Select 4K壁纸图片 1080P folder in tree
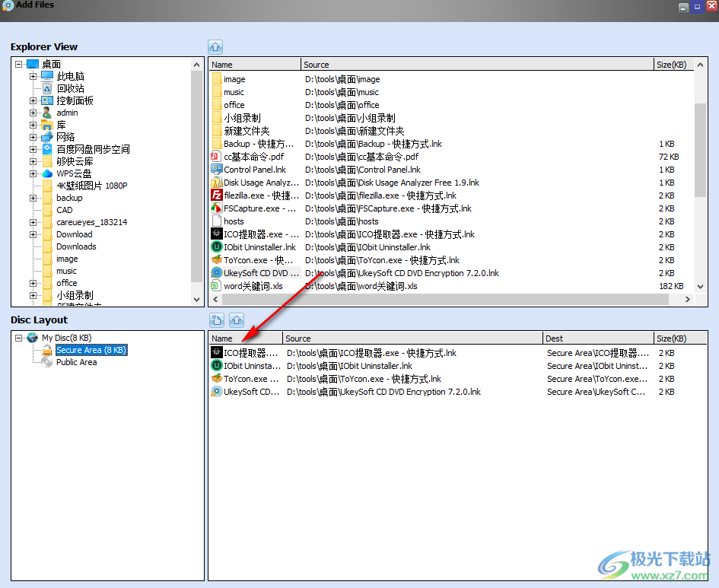Viewport: 719px width, 588px height. pyautogui.click(x=92, y=186)
